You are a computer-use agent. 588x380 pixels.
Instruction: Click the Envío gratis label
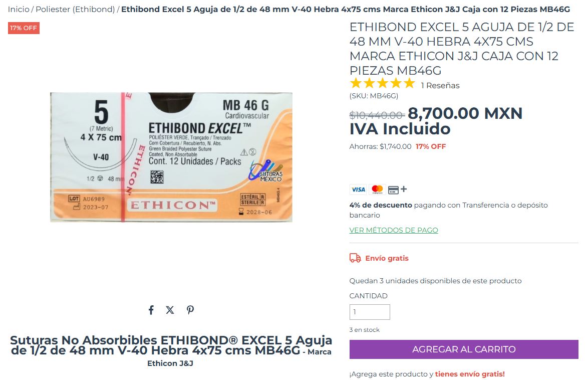coord(387,258)
